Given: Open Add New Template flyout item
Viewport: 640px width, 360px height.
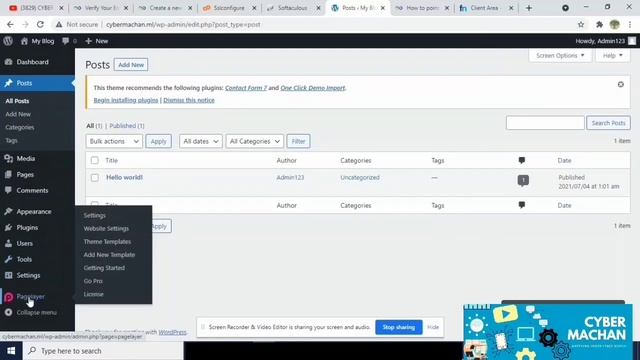Looking at the screenshot, I should click(x=109, y=255).
